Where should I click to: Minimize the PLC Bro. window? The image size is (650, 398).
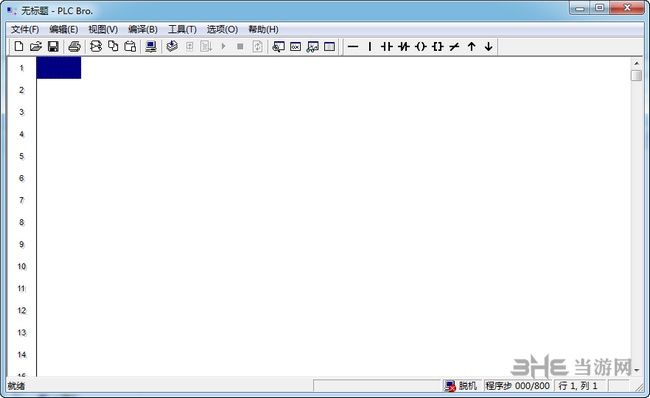click(580, 8)
